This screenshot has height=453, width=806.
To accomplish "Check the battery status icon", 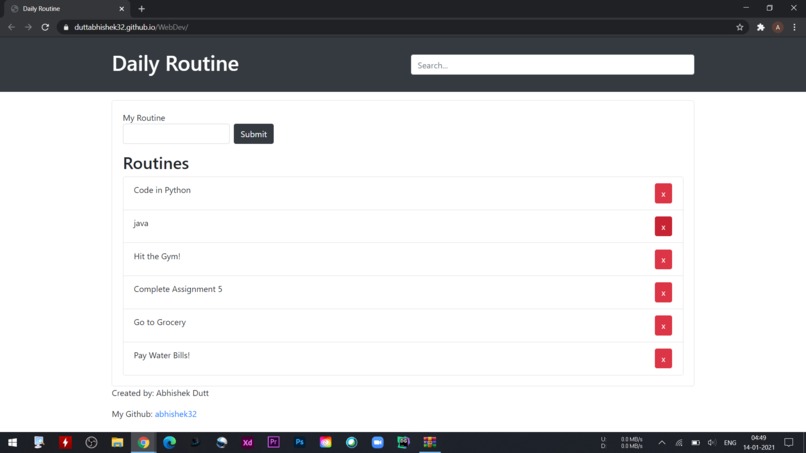I will [695, 443].
